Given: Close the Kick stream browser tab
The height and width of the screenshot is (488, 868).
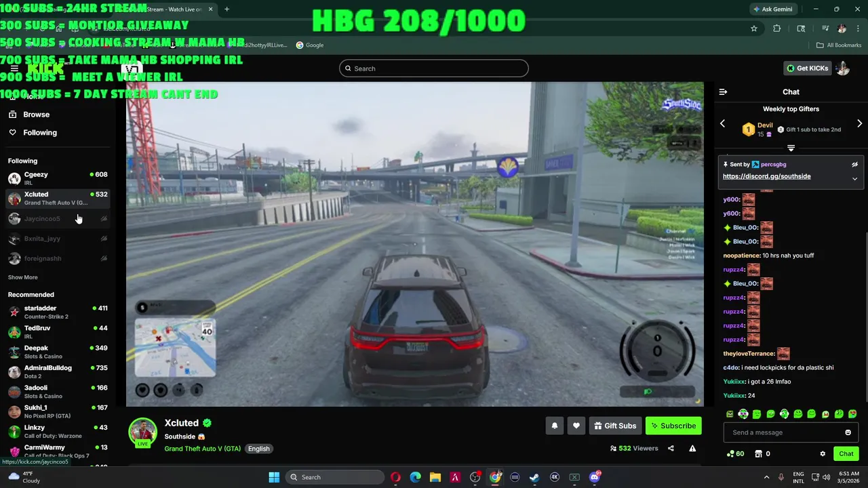Looking at the screenshot, I should [211, 9].
